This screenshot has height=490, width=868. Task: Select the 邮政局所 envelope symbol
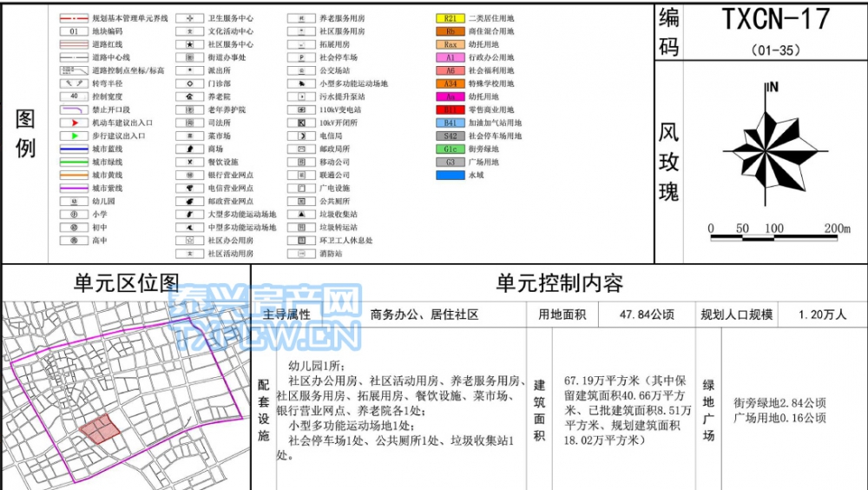[x=302, y=149]
